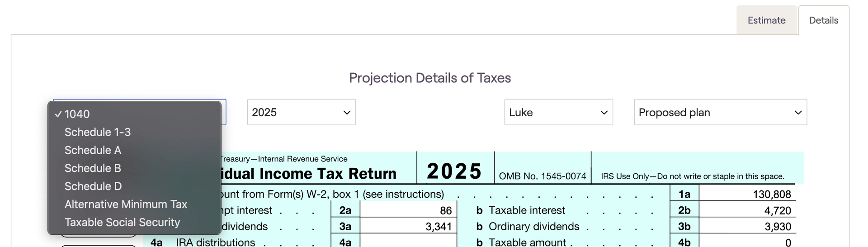This screenshot has height=247, width=868.
Task: Select the ordinary dividends amount 3,930
Action: pyautogui.click(x=777, y=227)
